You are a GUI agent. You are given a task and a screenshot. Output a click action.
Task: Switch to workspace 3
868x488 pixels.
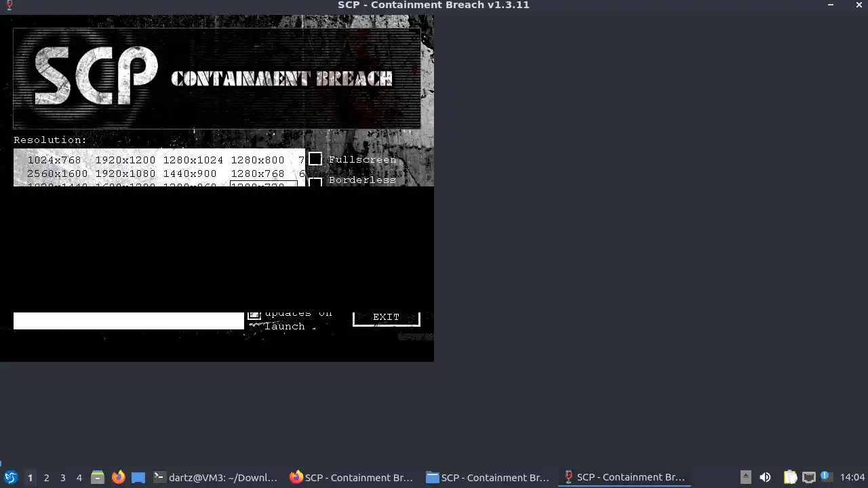(x=62, y=478)
